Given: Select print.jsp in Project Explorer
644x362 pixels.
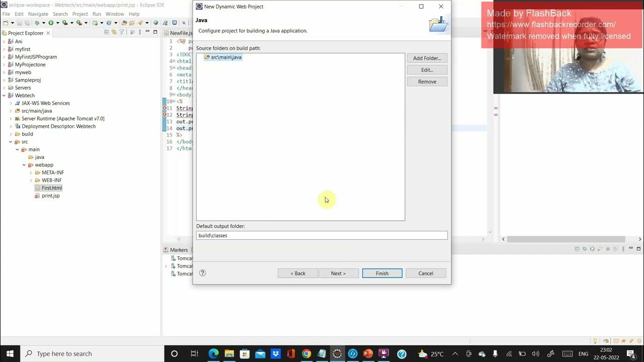Looking at the screenshot, I should pos(47,196).
